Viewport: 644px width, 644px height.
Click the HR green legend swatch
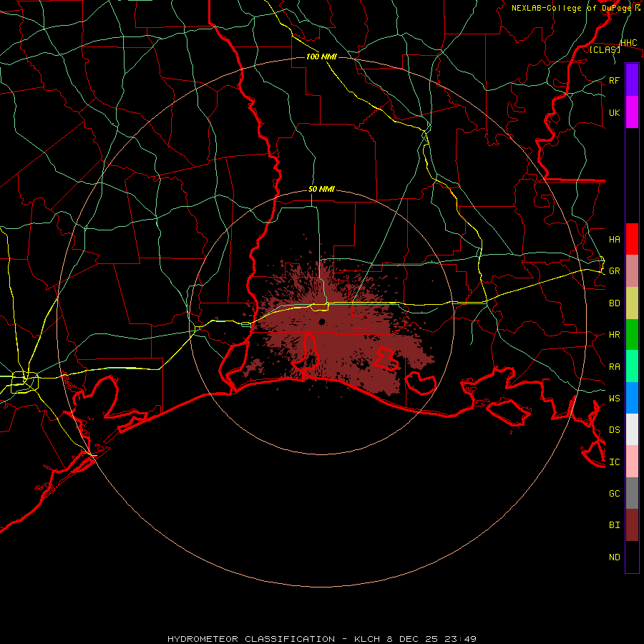(632, 334)
